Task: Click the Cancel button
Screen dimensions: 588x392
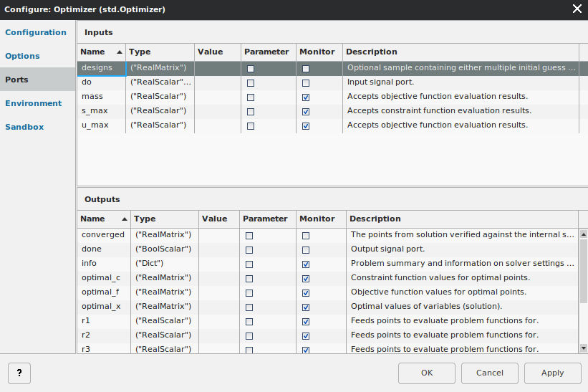Action: click(490, 373)
